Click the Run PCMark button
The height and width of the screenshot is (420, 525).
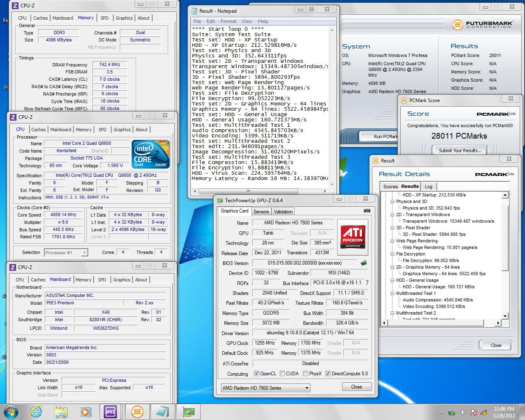coord(379,137)
